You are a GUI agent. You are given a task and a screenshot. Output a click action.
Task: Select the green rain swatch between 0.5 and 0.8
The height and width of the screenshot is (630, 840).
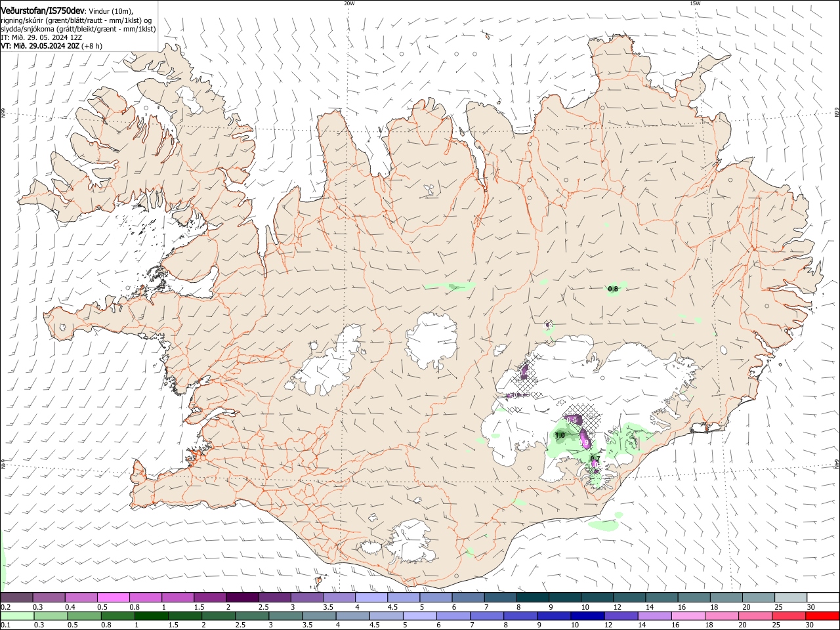[x=84, y=616]
